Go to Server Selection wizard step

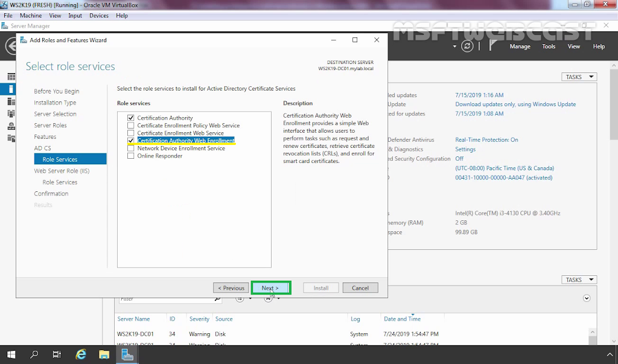pyautogui.click(x=55, y=114)
